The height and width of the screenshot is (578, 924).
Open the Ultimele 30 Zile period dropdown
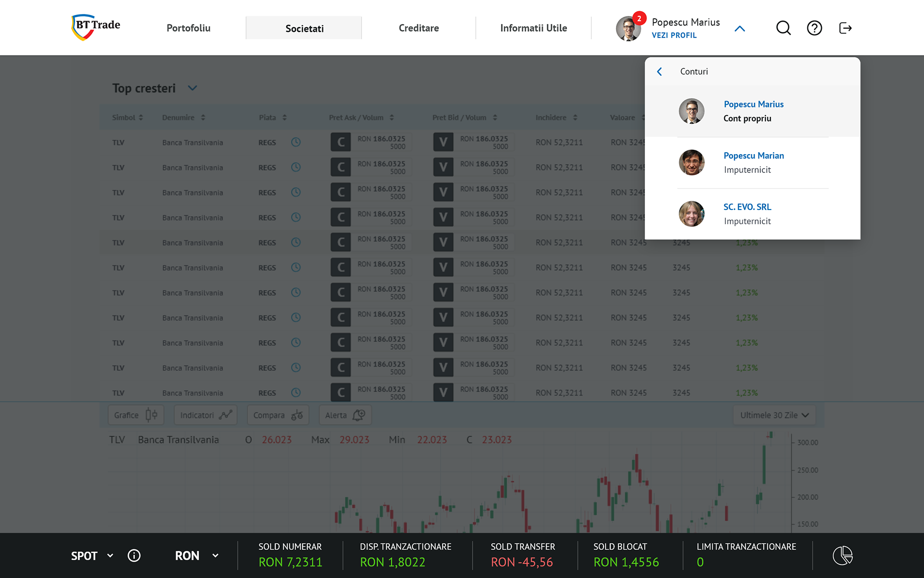pos(774,415)
